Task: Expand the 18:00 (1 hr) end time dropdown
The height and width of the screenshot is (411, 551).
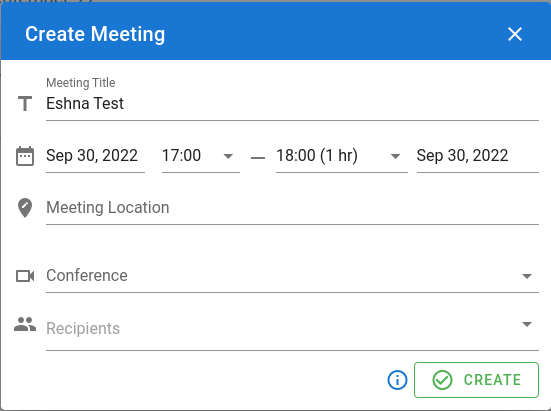Action: (395, 156)
